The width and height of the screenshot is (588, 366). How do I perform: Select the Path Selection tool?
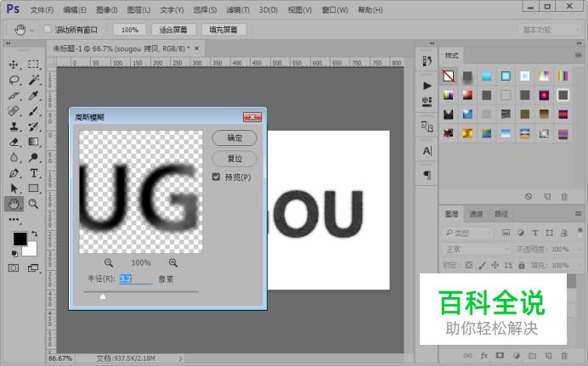[14, 188]
